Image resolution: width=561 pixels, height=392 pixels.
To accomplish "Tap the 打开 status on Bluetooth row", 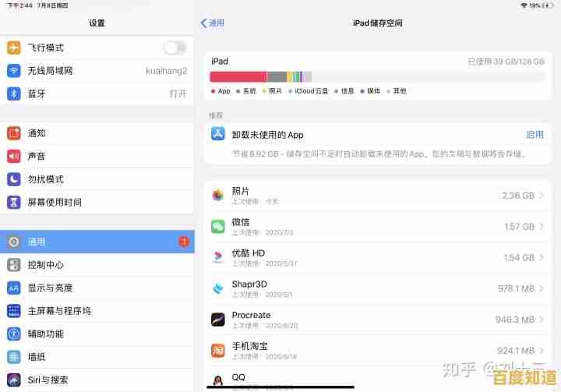I will pos(178,94).
